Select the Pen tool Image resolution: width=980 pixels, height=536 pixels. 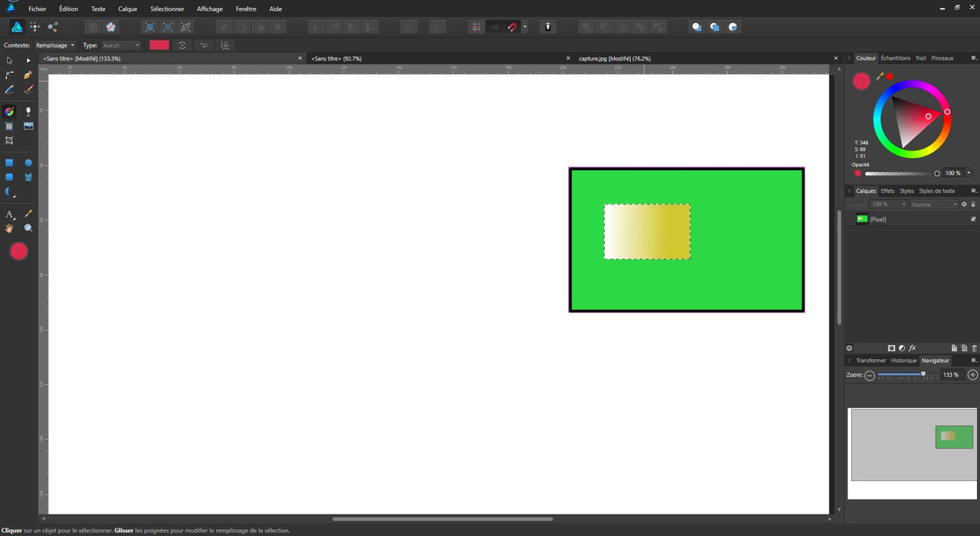point(28,75)
